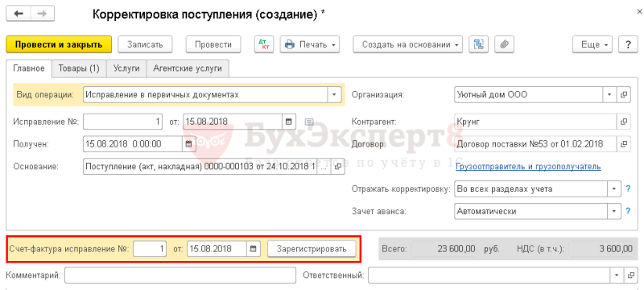This screenshot has width=644, height=290.
Task: Go back with the left arrow
Action: coord(19,14)
